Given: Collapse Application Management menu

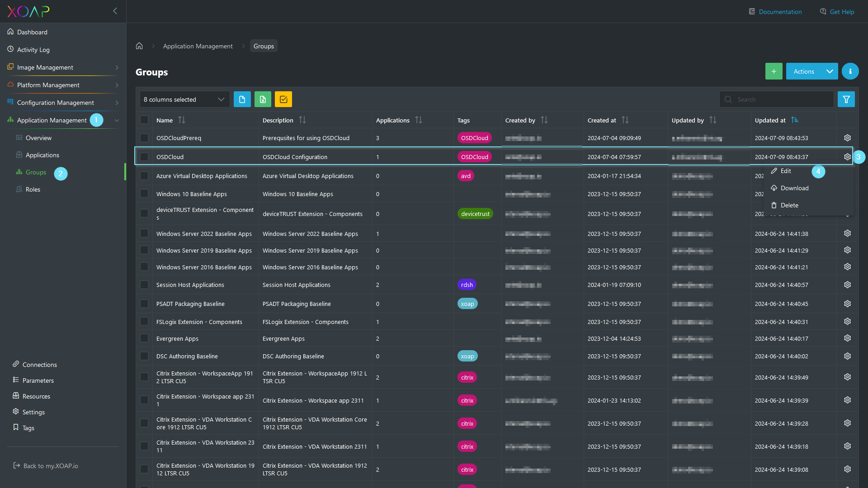Looking at the screenshot, I should click(63, 120).
